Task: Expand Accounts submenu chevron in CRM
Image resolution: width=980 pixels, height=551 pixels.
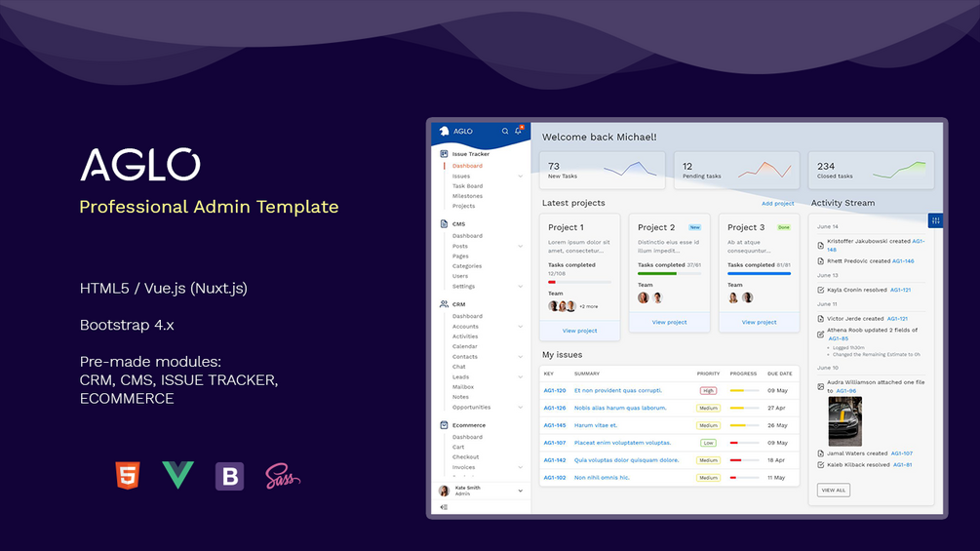Action: [x=520, y=327]
